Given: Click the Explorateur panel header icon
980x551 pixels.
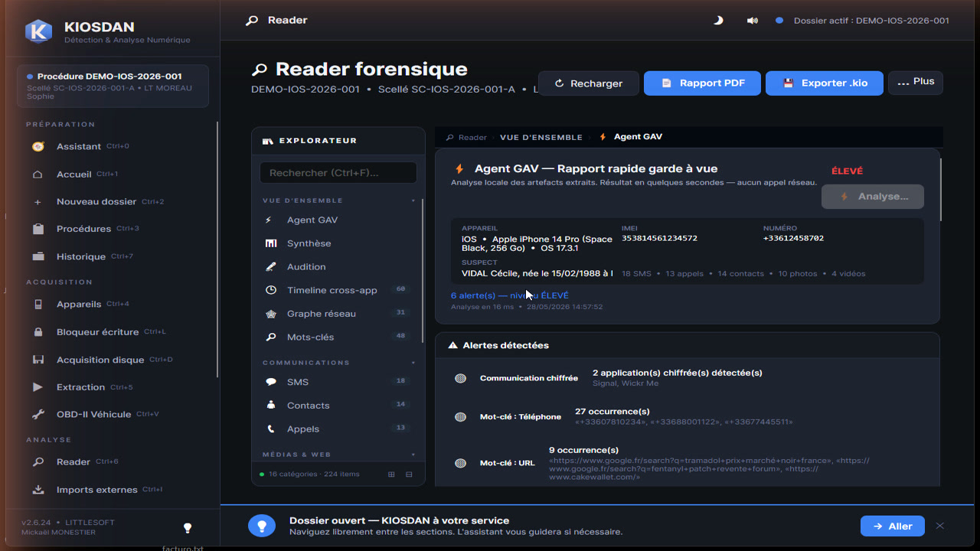Looking at the screenshot, I should (267, 142).
